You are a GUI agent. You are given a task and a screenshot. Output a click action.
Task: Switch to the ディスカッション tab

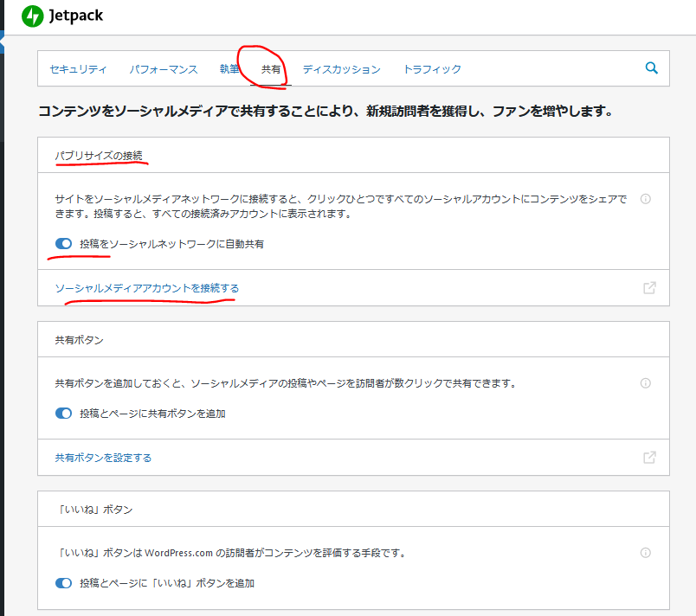341,69
